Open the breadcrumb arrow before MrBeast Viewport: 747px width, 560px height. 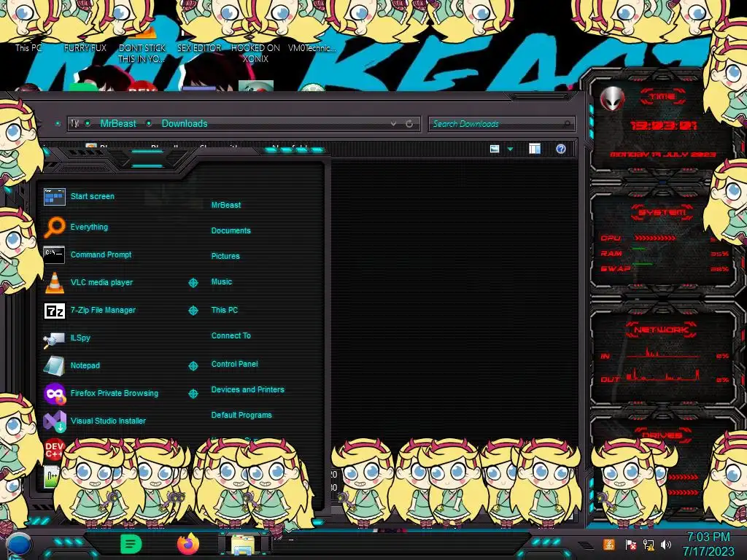tap(88, 124)
